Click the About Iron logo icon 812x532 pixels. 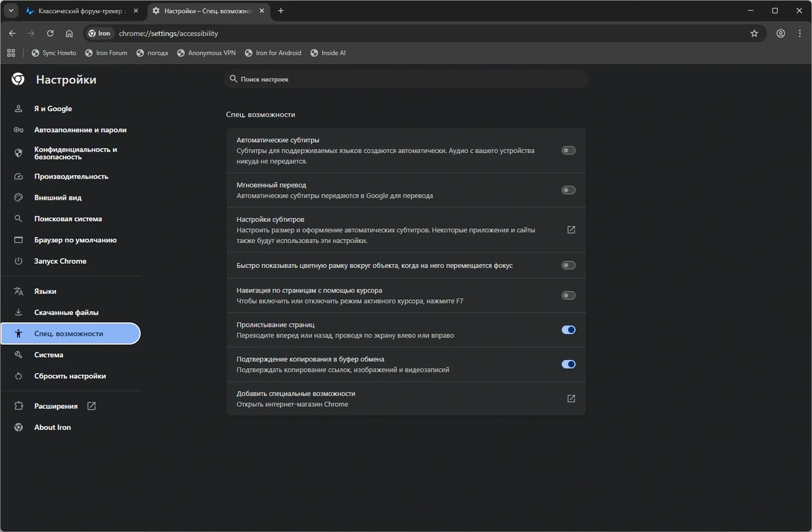(x=19, y=427)
